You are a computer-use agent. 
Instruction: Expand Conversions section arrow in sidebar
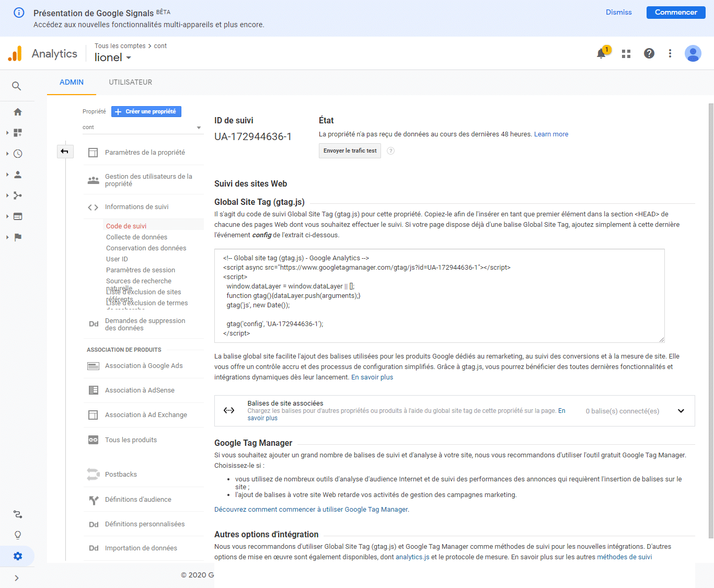pos(7,237)
